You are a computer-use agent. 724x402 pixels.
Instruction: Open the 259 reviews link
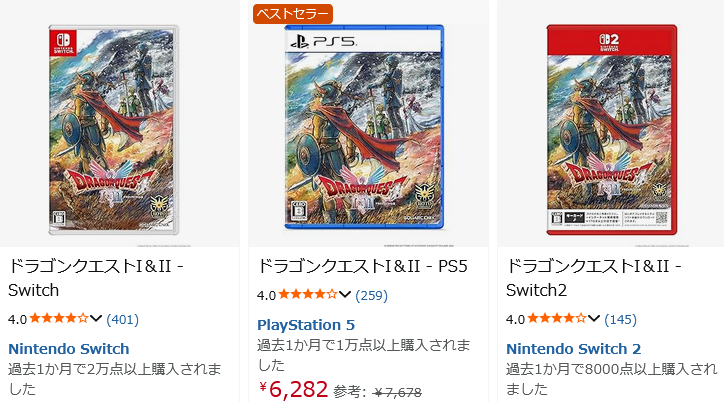click(x=371, y=295)
